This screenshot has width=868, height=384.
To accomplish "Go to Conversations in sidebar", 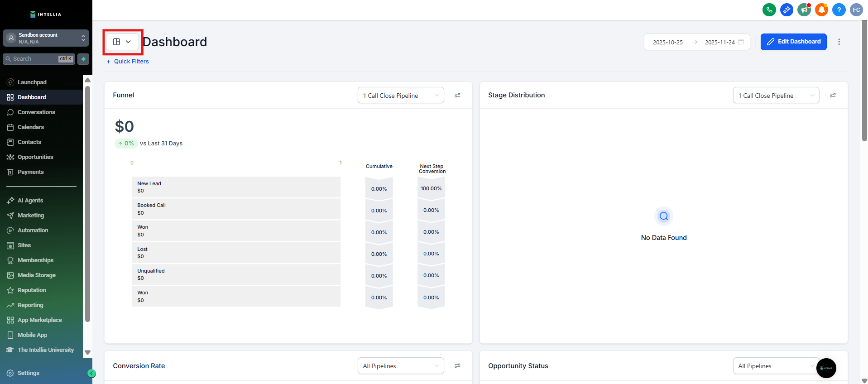I will (36, 112).
